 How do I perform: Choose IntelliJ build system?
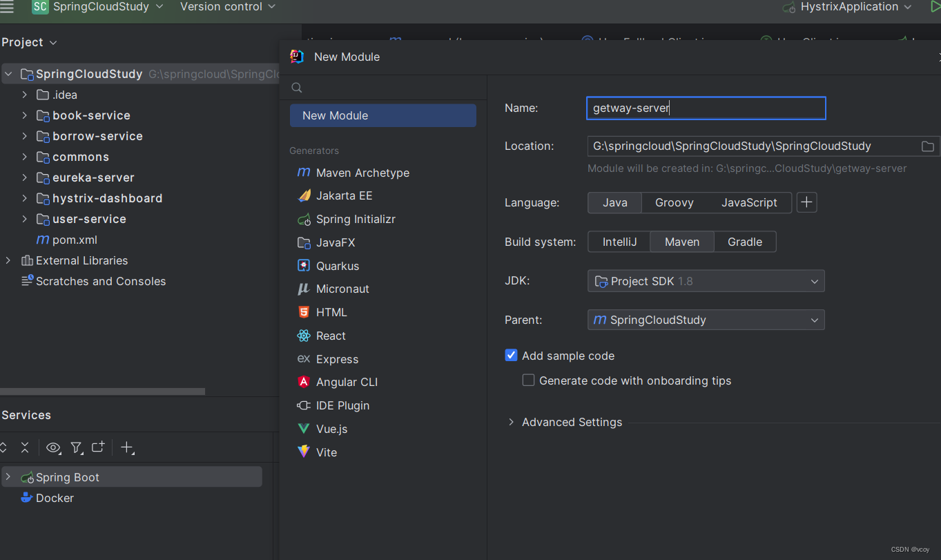point(619,242)
